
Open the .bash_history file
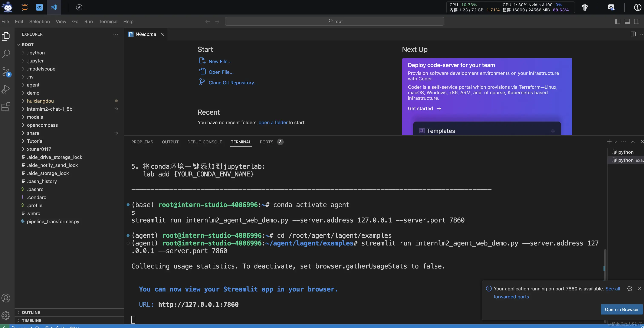point(69,181)
